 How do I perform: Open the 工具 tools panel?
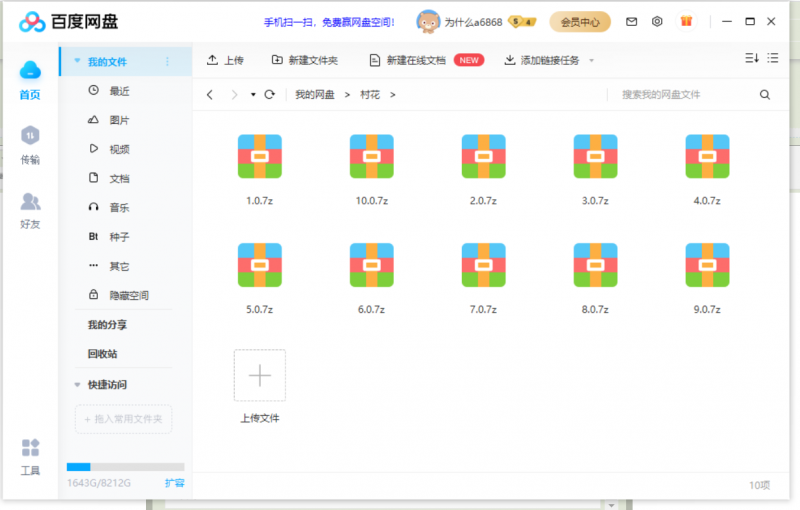click(30, 457)
